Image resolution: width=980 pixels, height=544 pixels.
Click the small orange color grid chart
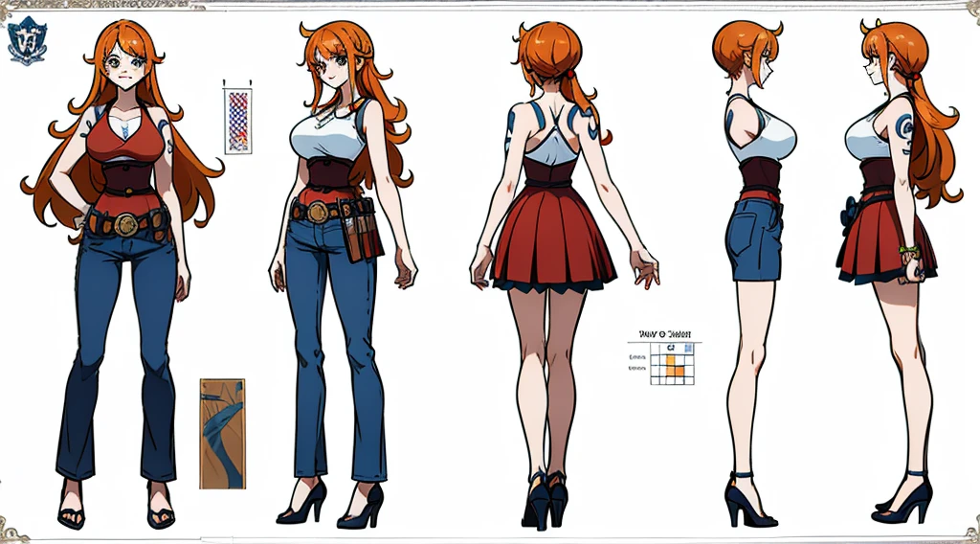coord(672,363)
